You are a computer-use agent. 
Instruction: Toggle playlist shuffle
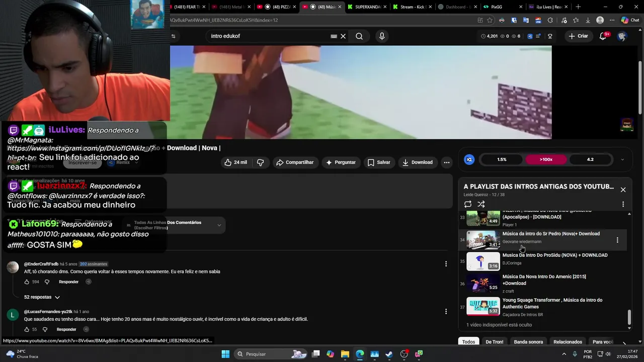(481, 204)
